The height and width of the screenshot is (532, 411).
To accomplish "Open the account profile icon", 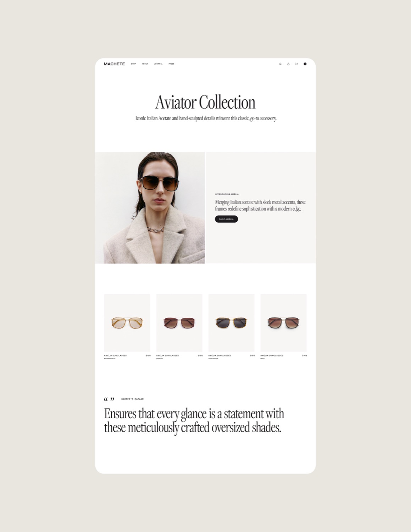I will (x=288, y=64).
